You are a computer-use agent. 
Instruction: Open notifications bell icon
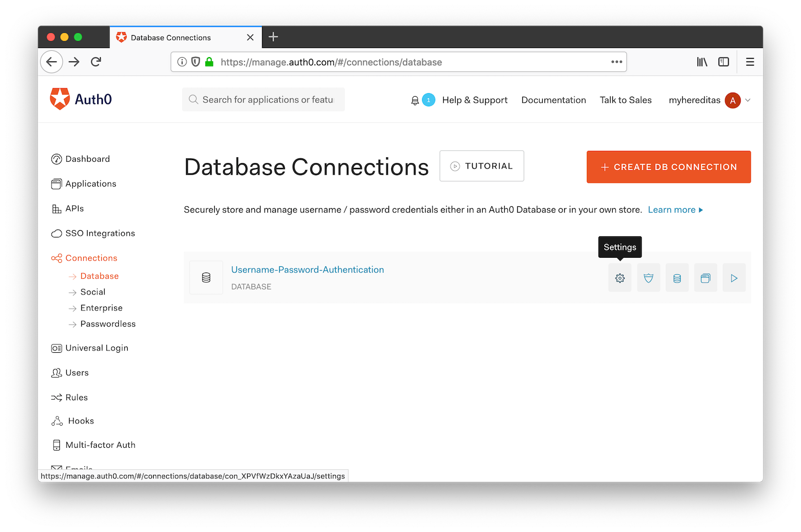[415, 101]
